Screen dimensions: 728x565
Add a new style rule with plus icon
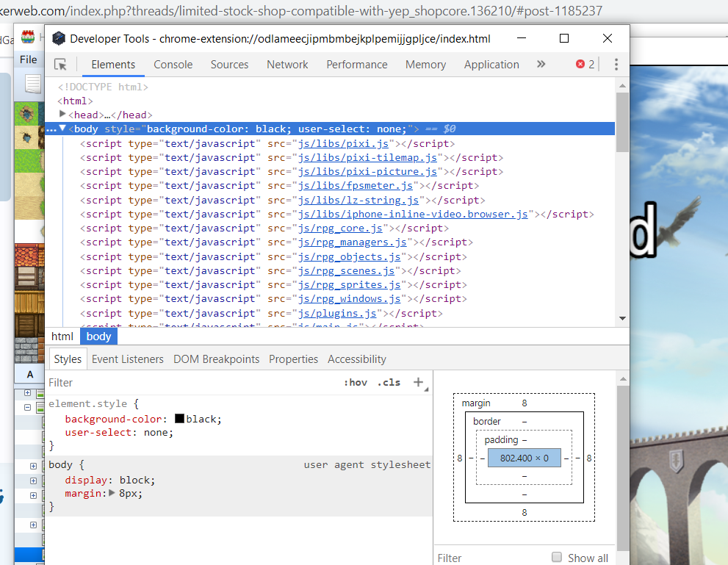pyautogui.click(x=418, y=382)
